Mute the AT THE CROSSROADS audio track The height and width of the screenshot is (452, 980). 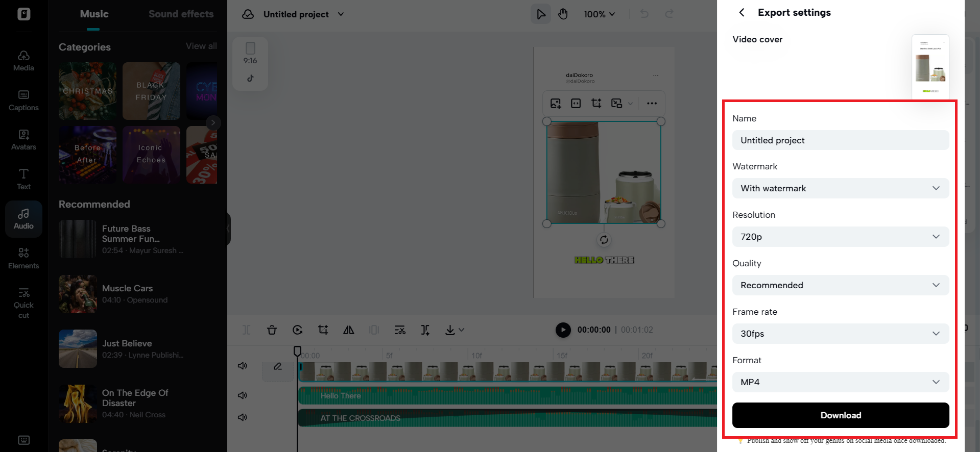tap(243, 417)
